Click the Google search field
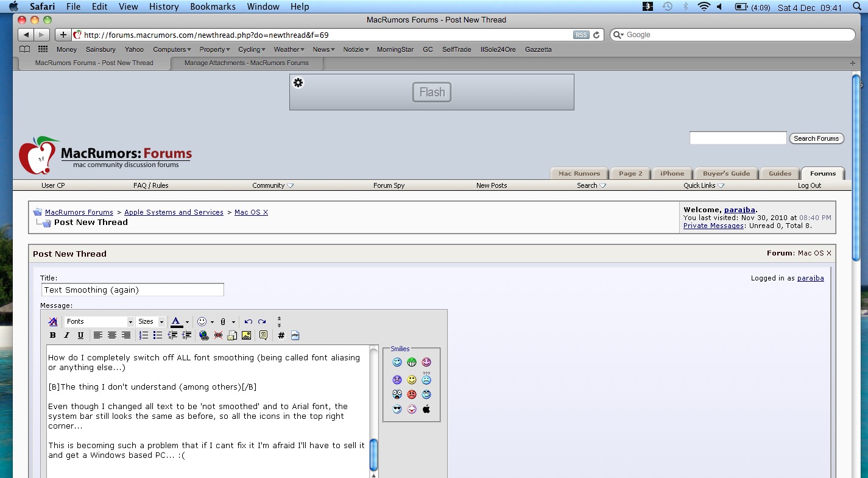Image resolution: width=868 pixels, height=478 pixels. pos(733,35)
